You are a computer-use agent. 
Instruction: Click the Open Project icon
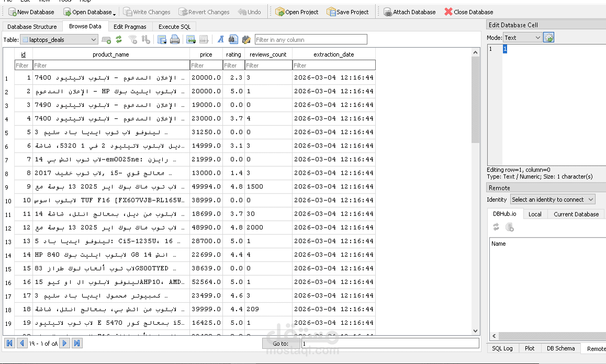pos(280,12)
